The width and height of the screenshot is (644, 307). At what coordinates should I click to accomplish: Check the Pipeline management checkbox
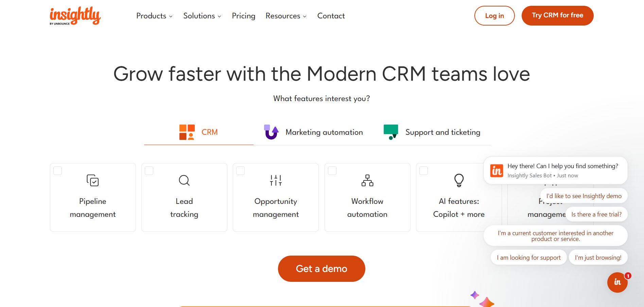tap(58, 171)
